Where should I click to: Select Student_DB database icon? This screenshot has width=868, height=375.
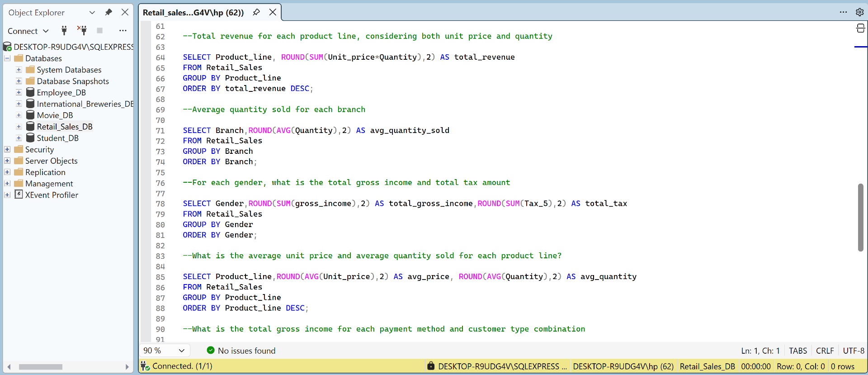pos(30,138)
